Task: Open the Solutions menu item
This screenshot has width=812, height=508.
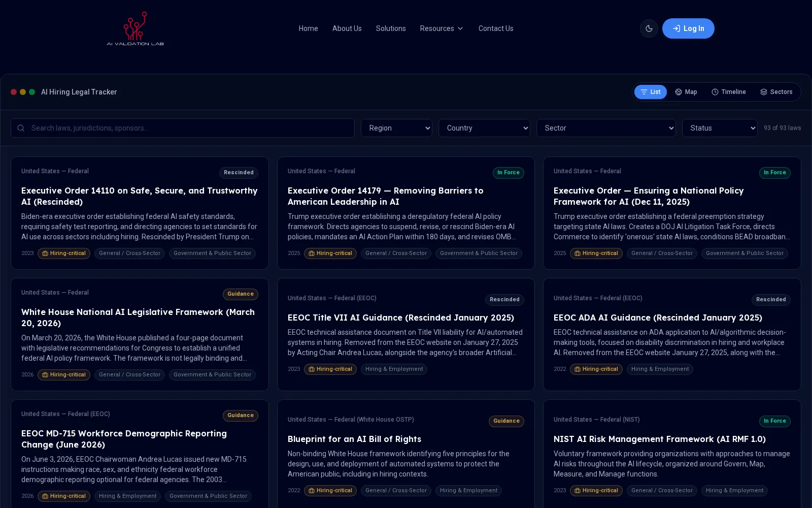Action: pos(391,28)
